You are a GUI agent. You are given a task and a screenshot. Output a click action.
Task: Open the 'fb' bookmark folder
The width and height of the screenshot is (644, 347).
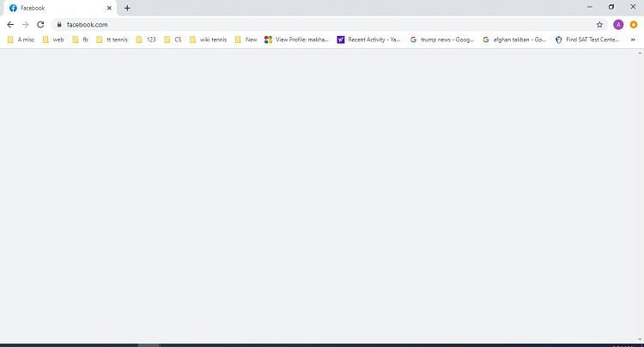80,40
